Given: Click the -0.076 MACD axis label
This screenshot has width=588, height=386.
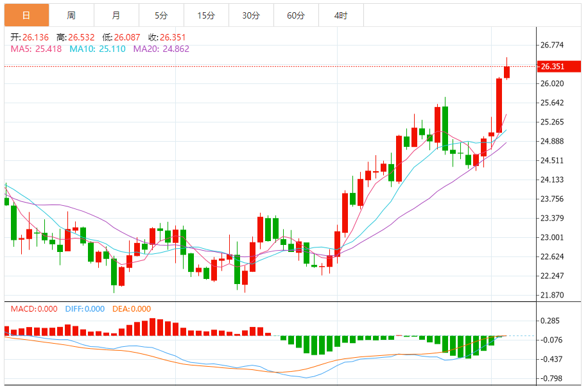Looking at the screenshot, I should [550, 340].
